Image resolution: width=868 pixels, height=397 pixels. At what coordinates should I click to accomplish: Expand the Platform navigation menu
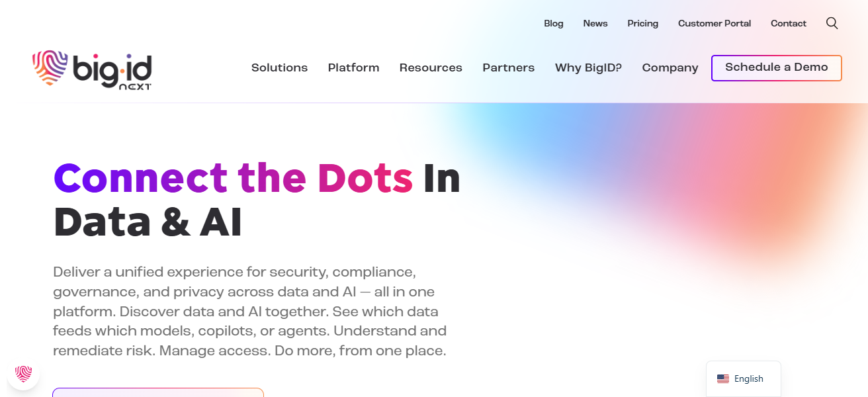tap(353, 67)
